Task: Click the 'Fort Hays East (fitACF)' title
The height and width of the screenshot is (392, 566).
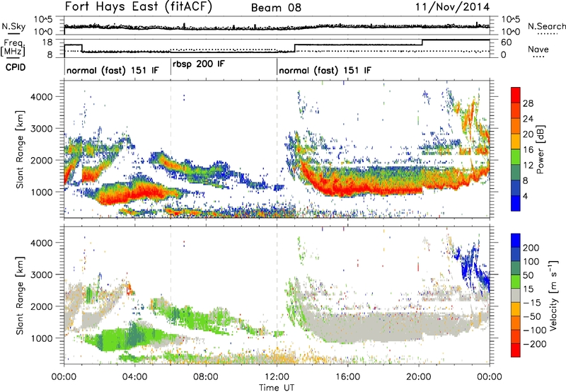Action: point(138,6)
